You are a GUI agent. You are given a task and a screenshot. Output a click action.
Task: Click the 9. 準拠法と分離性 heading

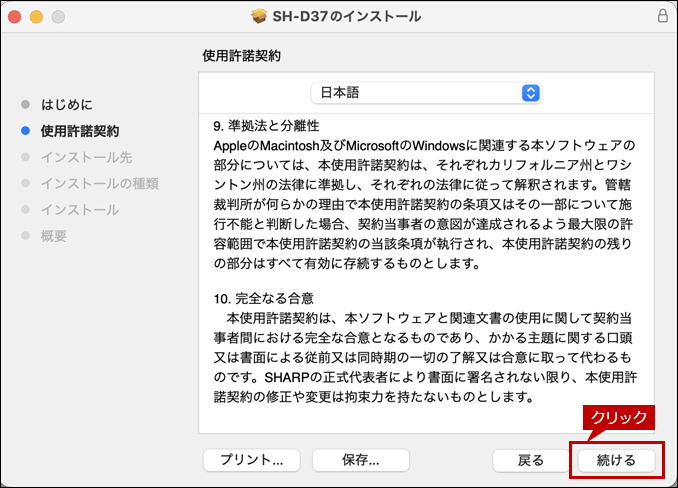(266, 126)
